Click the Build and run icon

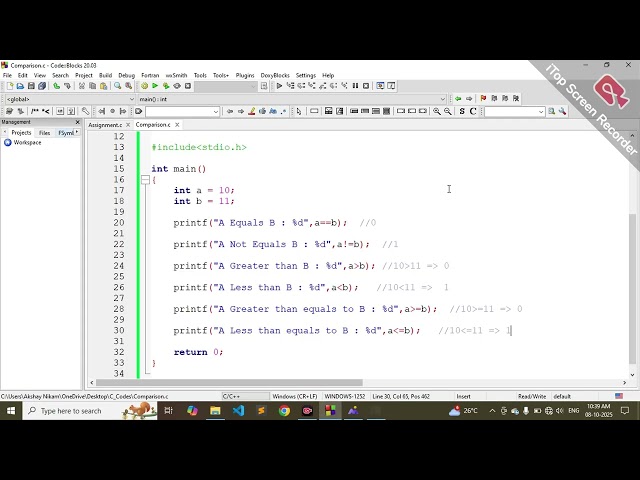pos(166,86)
